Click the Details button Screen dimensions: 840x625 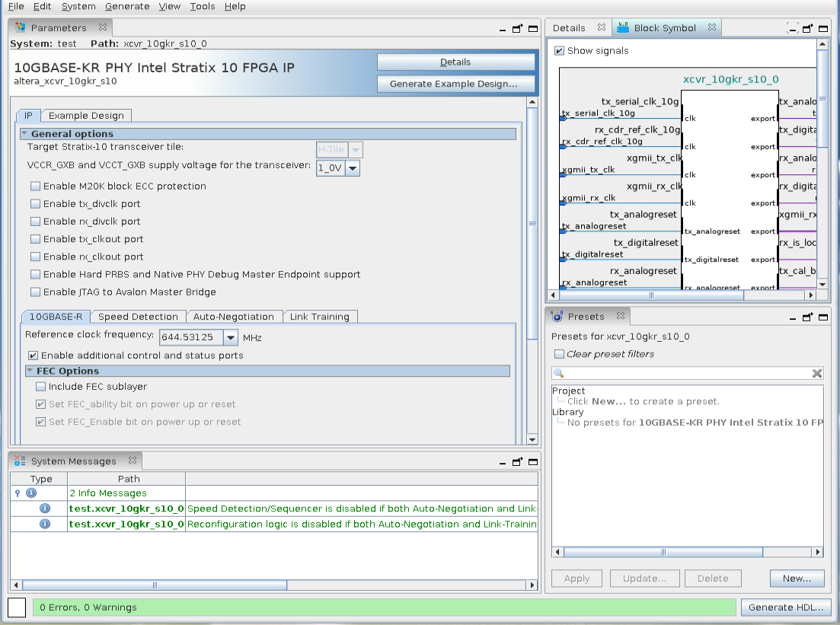pyautogui.click(x=456, y=62)
